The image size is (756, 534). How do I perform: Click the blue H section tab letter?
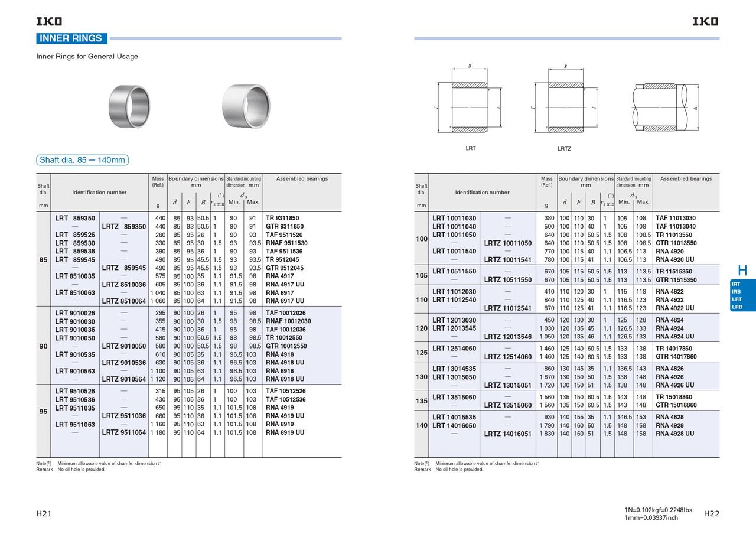pyautogui.click(x=742, y=271)
